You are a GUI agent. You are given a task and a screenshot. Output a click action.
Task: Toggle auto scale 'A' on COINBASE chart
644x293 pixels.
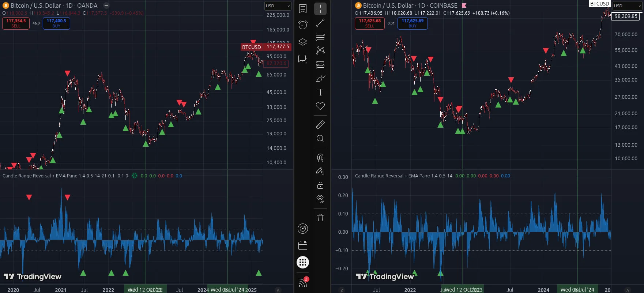(628, 290)
